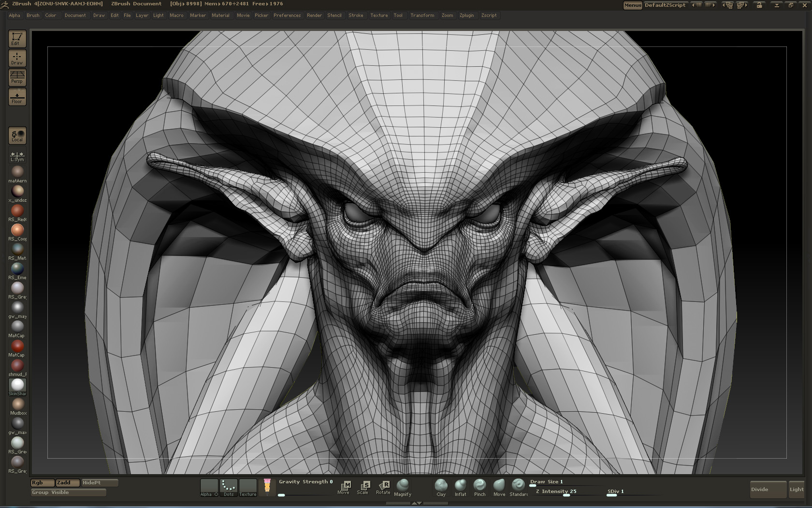Expand the bottom tray with the up arrows
812x508 pixels.
[416, 504]
